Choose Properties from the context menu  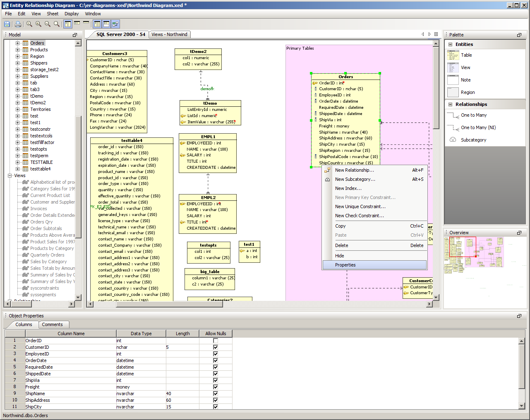[375, 265]
